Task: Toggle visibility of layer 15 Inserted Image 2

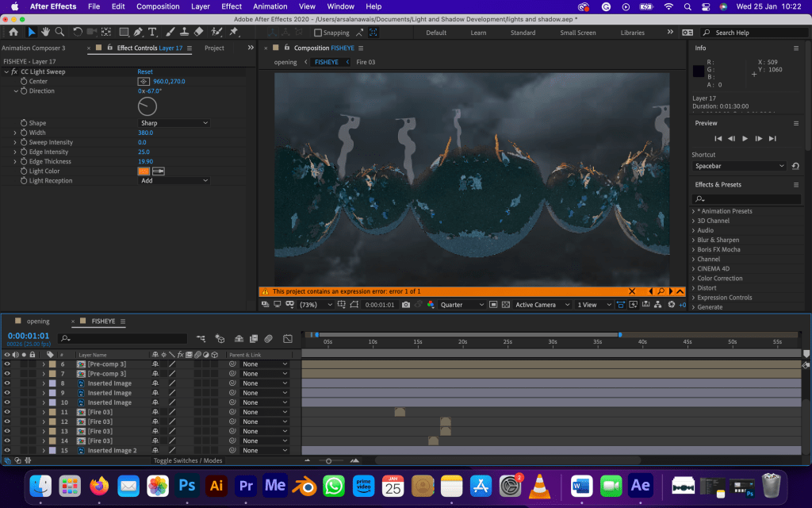Action: click(x=7, y=451)
